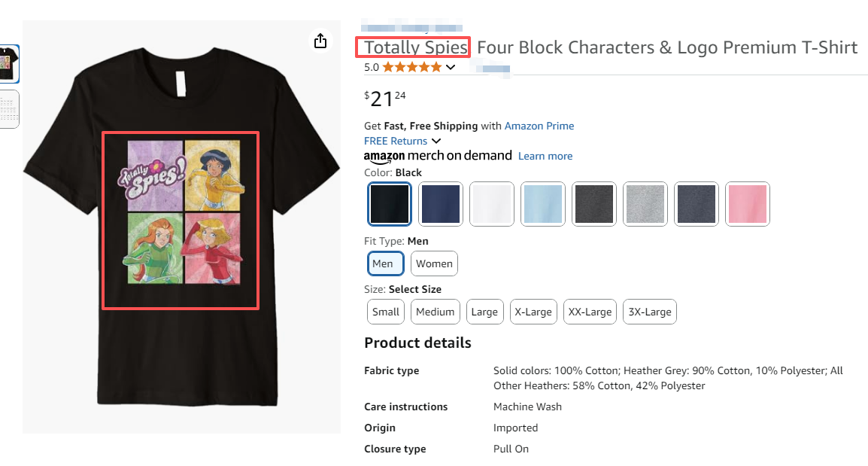Choose size Small
This screenshot has width=868, height=466.
386,312
